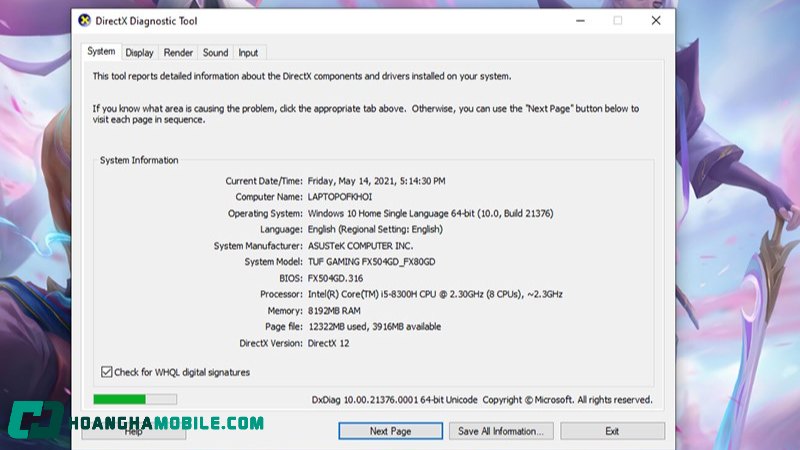
Task: Open the Display tab
Action: (139, 53)
